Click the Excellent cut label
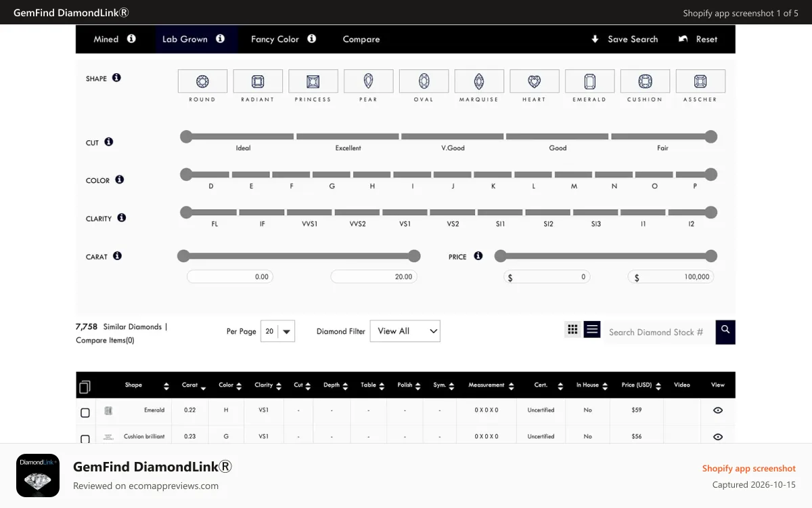The width and height of the screenshot is (812, 508). (348, 148)
